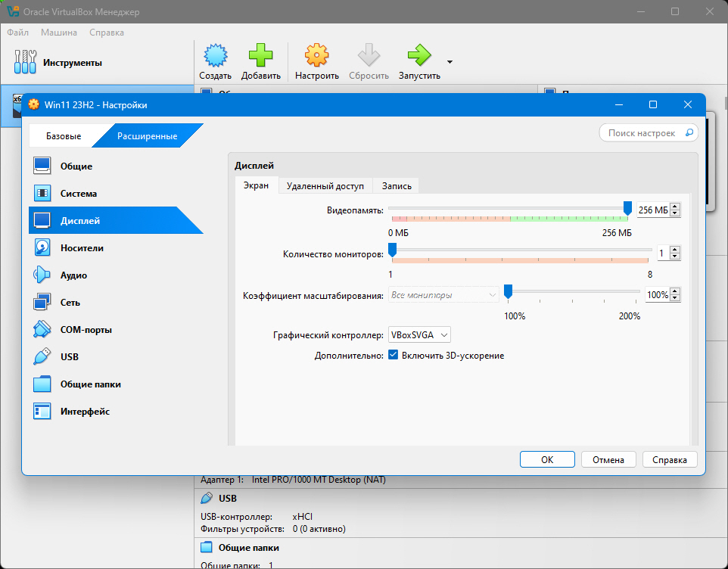The image size is (728, 569).
Task: Increase monitor count with the up arrow
Action: (676, 250)
